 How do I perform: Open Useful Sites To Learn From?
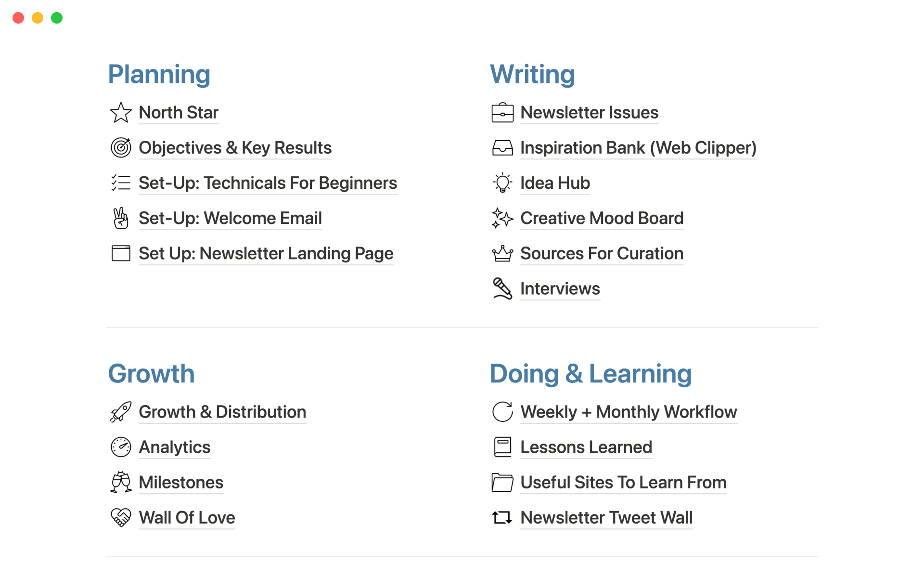click(623, 482)
